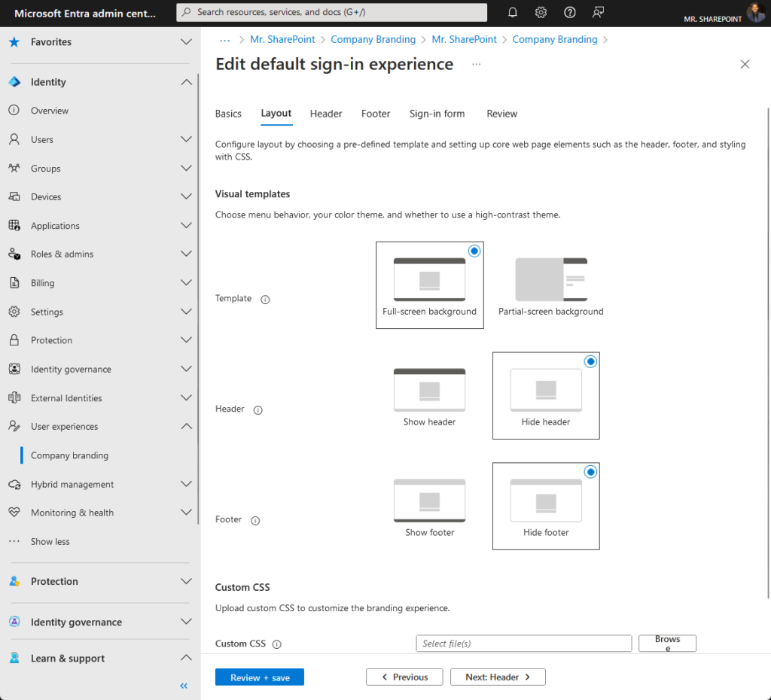Screen dimensions: 771x700
Task: Click the Roles & admins icon
Action: point(14,254)
